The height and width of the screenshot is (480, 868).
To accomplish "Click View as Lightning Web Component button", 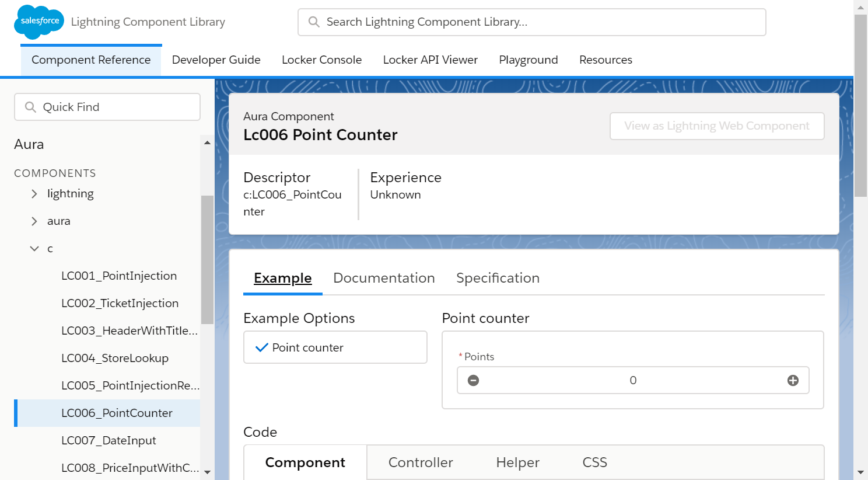I will (x=717, y=126).
